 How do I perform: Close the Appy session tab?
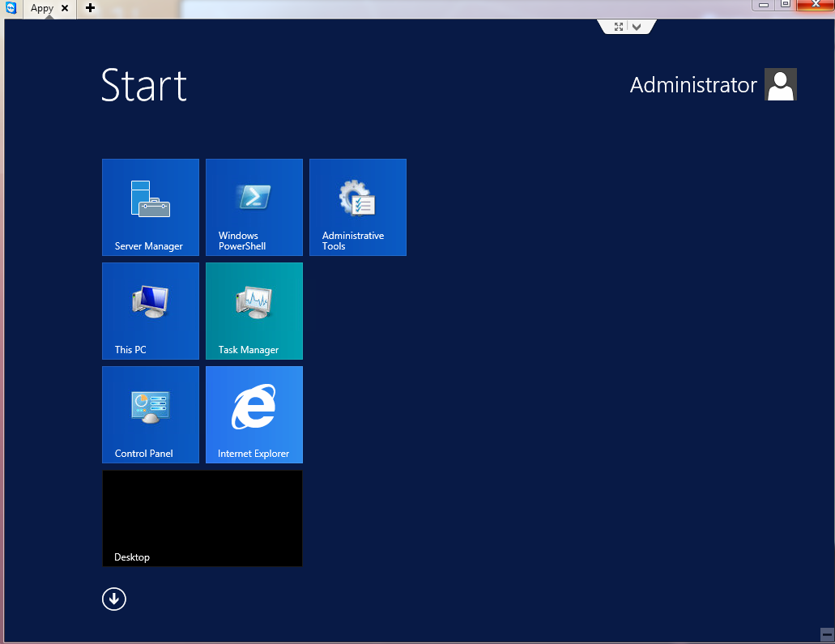tap(65, 8)
